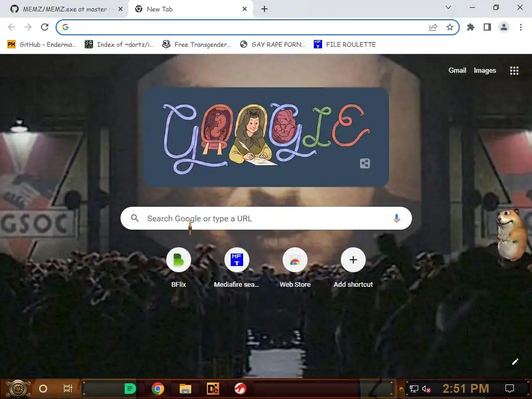Switch to the MEMZ/MEMZ.exe at master tab
The height and width of the screenshot is (399, 532).
tap(64, 9)
